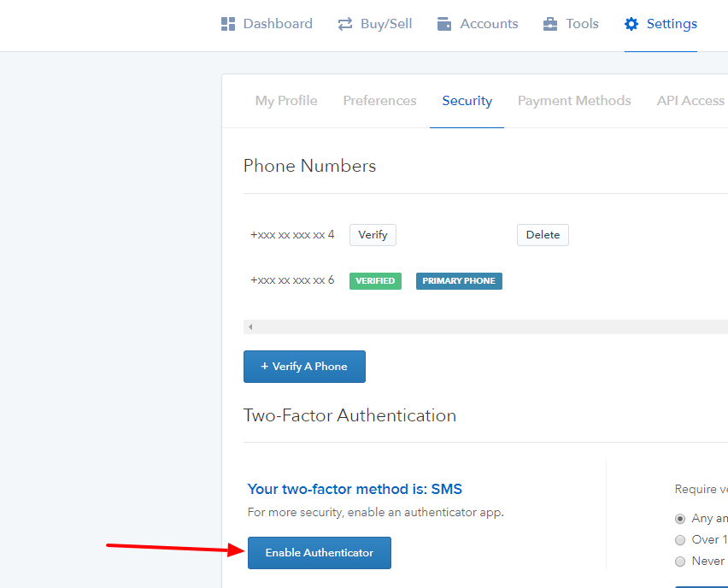The image size is (728, 588).
Task: Click the left arrow of the horizontal scrollbar
Action: tap(249, 326)
